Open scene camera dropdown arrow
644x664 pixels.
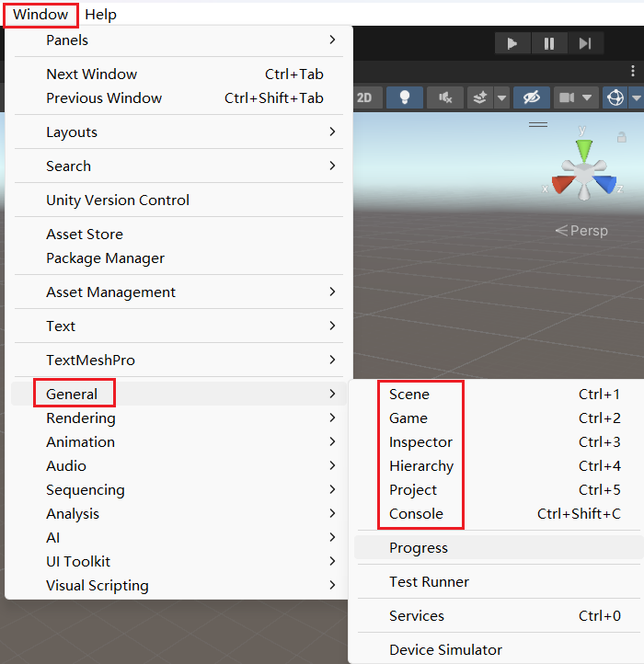pyautogui.click(x=587, y=97)
